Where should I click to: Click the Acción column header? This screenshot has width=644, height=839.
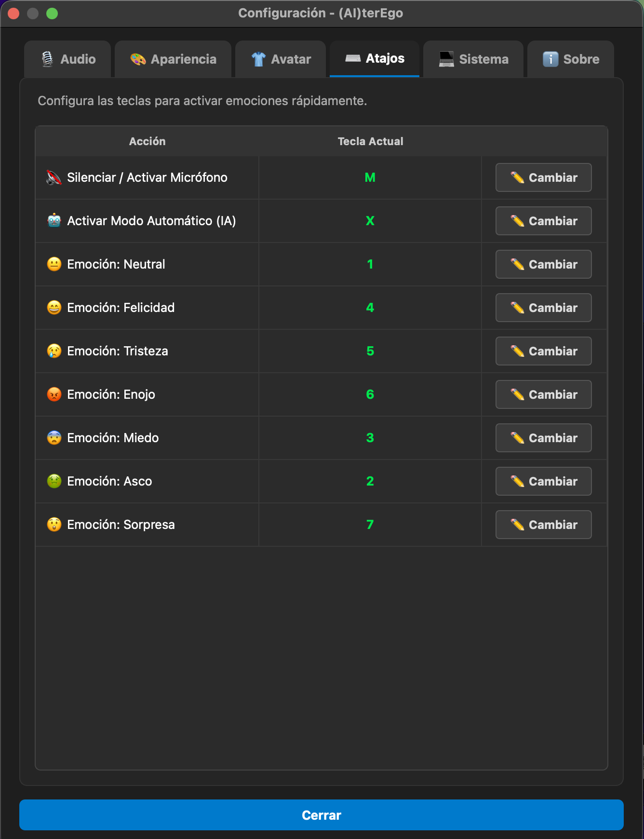[147, 141]
